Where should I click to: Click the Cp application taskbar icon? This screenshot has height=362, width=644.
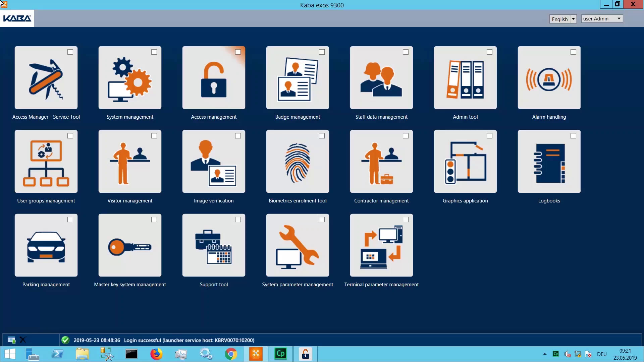[280, 354]
